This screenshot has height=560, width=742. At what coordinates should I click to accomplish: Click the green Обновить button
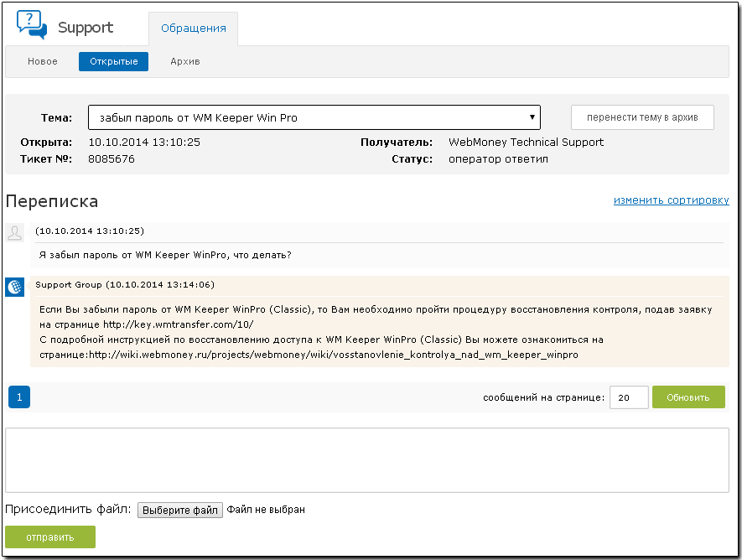[688, 397]
